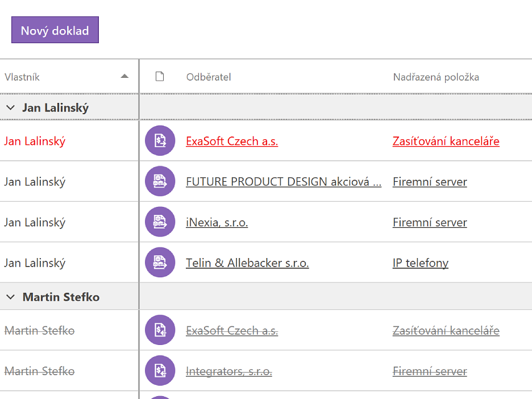Select red Jan Lalinský owner cell

click(35, 141)
